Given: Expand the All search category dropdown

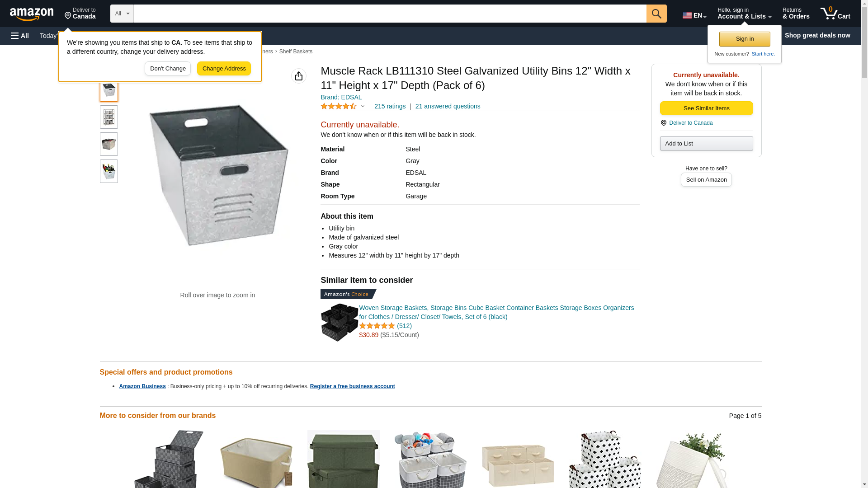Looking at the screenshot, I should click(x=122, y=14).
